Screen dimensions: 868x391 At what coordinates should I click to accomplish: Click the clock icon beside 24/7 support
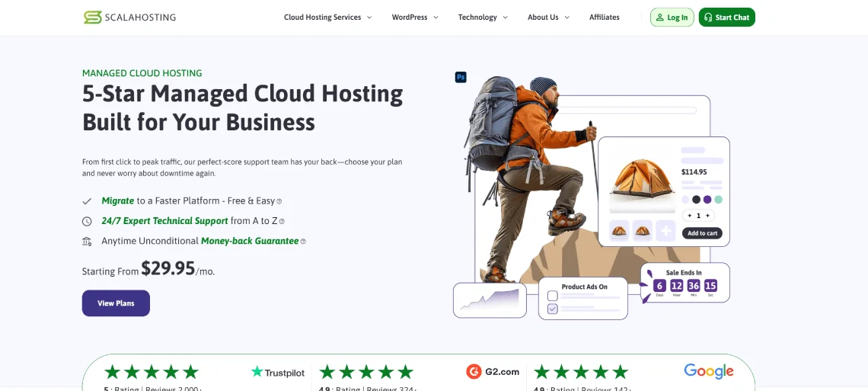[87, 221]
